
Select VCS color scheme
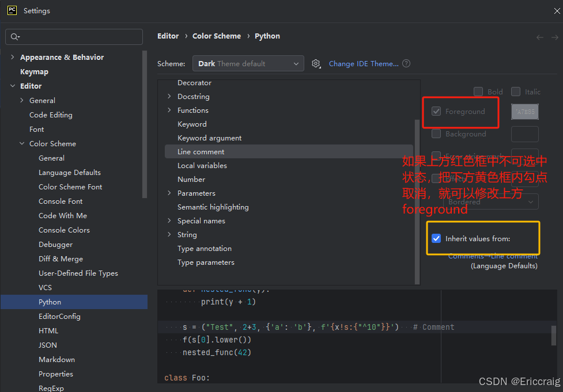(x=46, y=288)
